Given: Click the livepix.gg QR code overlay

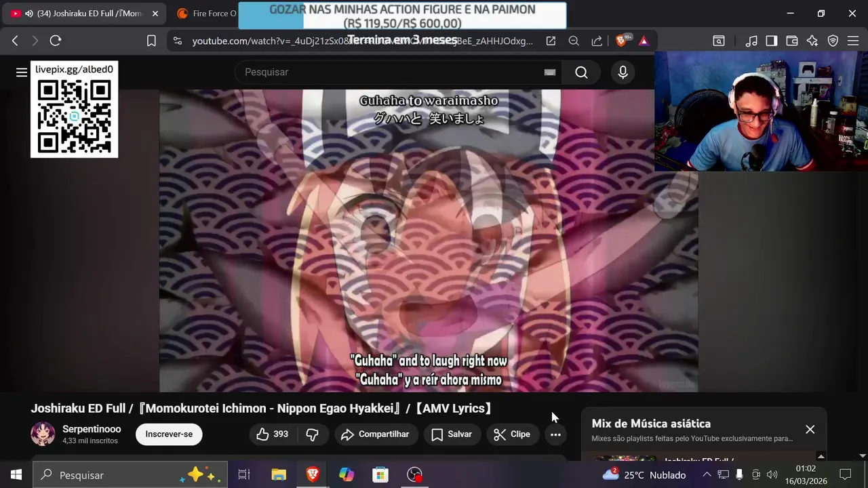Looking at the screenshot, I should [75, 109].
